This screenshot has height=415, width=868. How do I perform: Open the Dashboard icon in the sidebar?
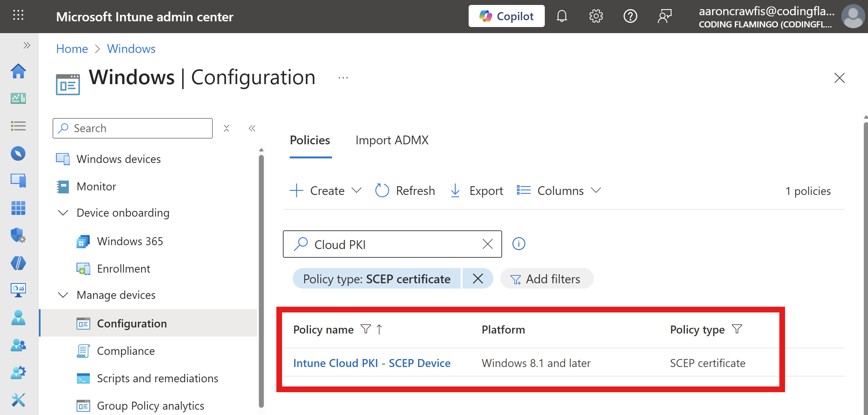18,98
